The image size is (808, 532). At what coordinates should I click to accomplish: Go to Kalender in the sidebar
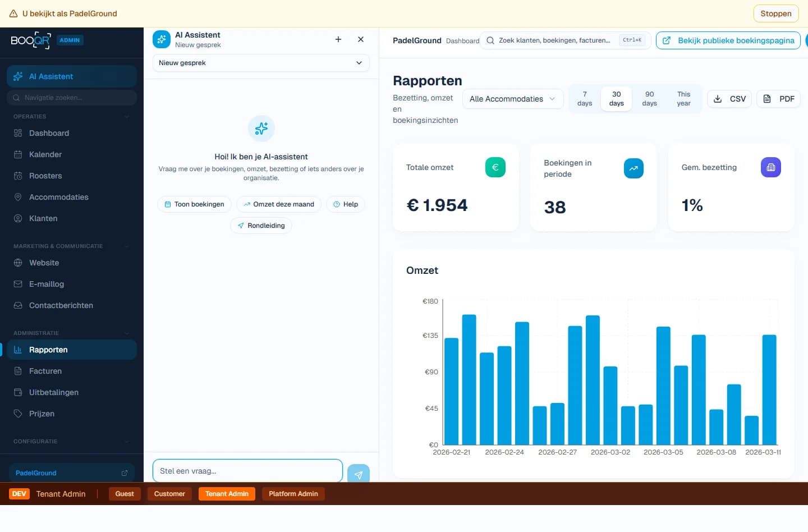[45, 154]
